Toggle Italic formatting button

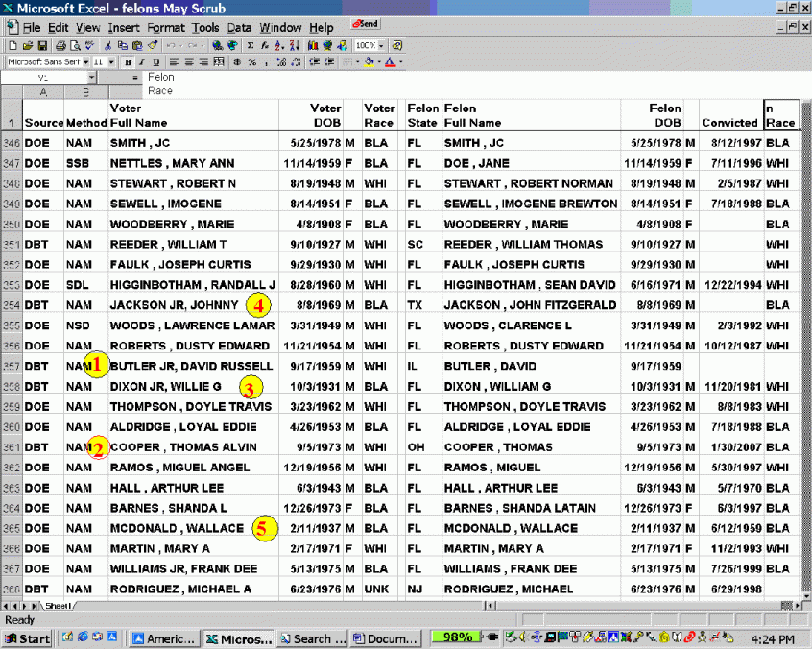click(x=142, y=62)
